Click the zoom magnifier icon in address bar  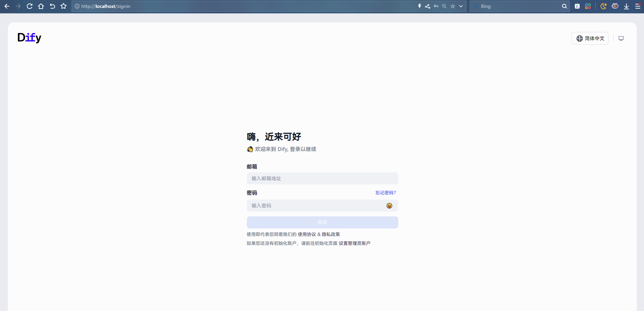[x=444, y=6]
